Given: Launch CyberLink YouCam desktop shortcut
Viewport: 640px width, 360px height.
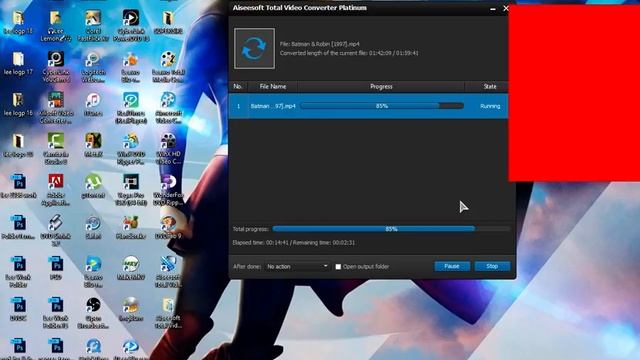Looking at the screenshot, I should coord(56,67).
